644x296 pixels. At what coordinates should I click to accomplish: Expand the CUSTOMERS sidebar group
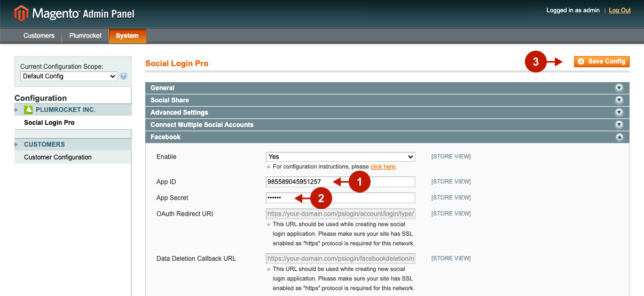(x=73, y=145)
